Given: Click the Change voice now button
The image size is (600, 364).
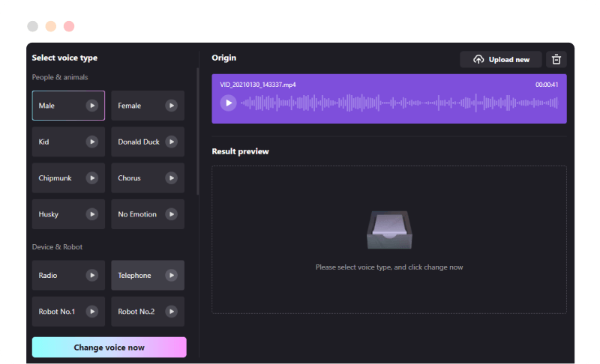Looking at the screenshot, I should (109, 348).
